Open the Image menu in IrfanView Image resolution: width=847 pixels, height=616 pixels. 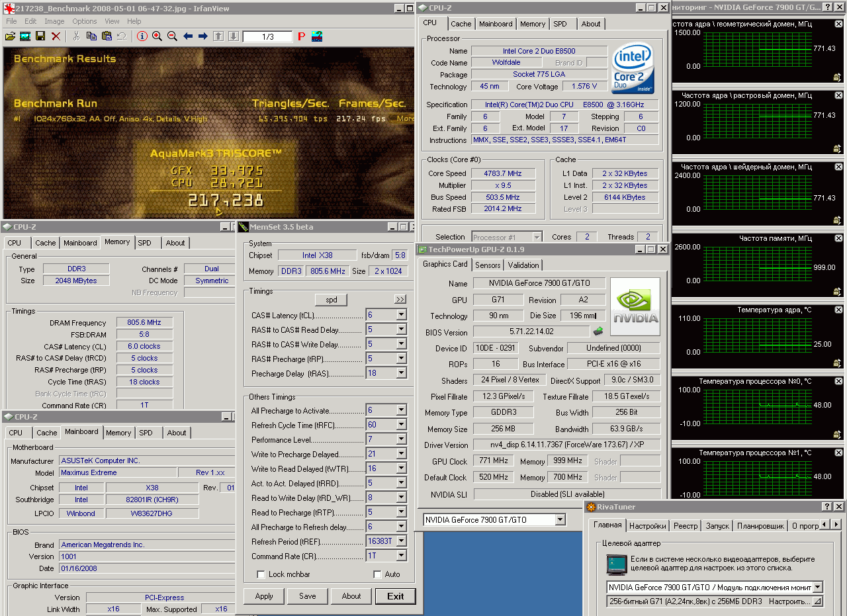coord(54,21)
